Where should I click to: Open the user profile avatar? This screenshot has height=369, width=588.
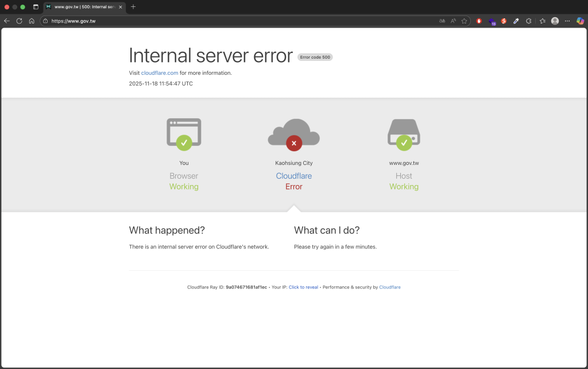555,21
